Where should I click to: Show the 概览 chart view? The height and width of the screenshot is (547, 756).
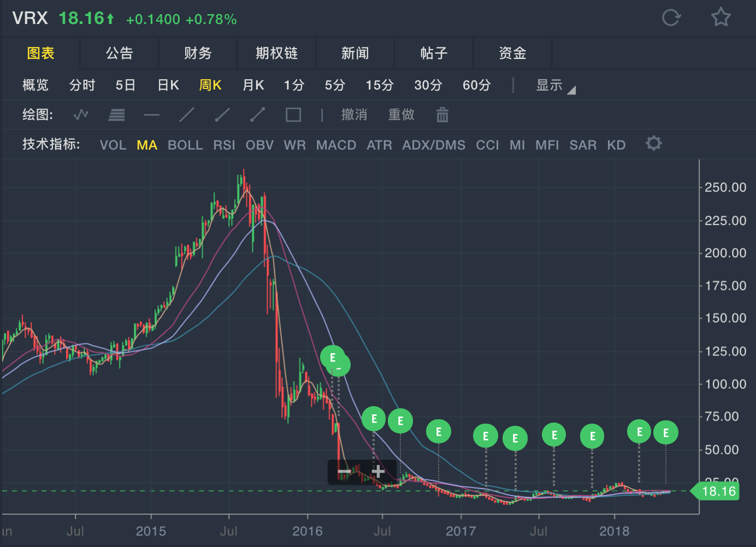pos(36,85)
